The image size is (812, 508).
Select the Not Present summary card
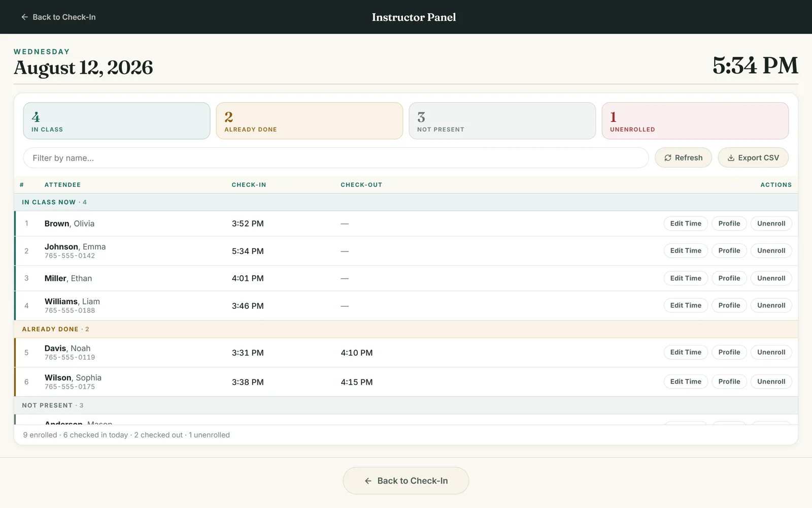[x=502, y=121]
